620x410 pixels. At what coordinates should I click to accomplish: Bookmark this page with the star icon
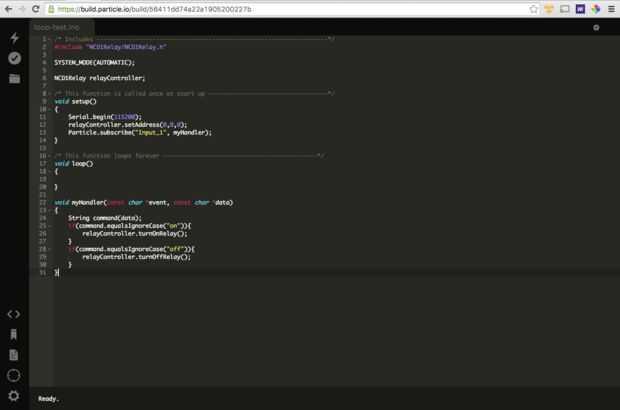(533, 9)
